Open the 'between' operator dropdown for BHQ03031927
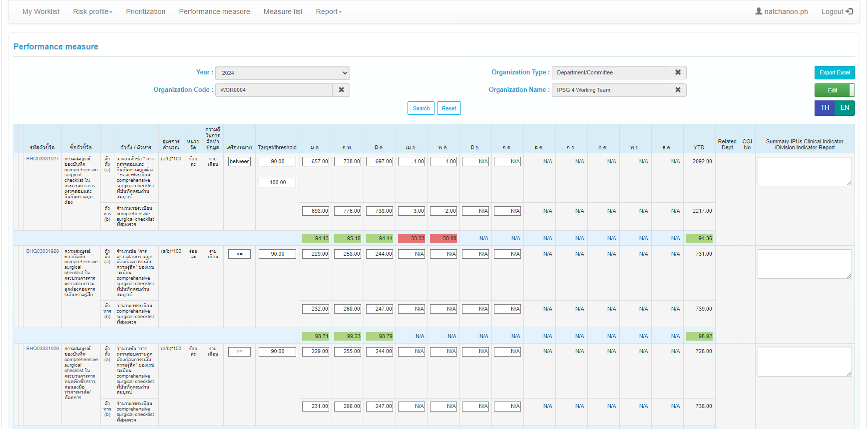 239,161
